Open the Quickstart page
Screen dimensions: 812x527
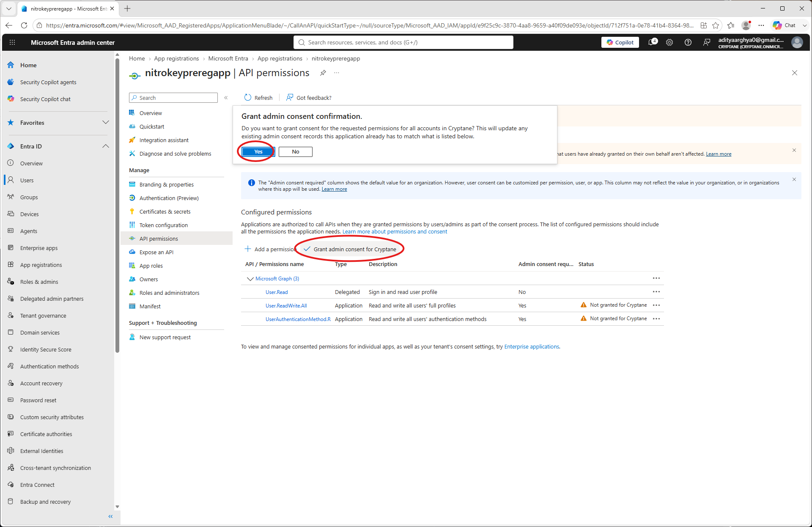click(152, 127)
